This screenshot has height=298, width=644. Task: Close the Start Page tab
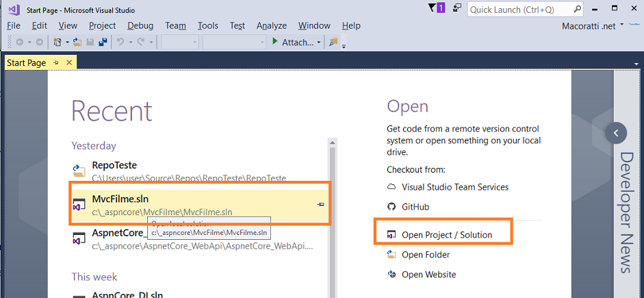pos(69,62)
